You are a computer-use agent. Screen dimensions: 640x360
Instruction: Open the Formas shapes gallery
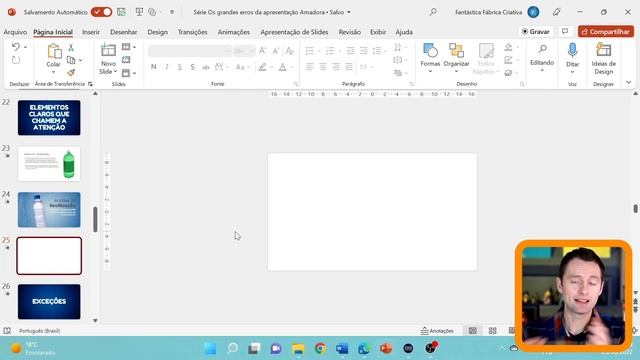430,58
